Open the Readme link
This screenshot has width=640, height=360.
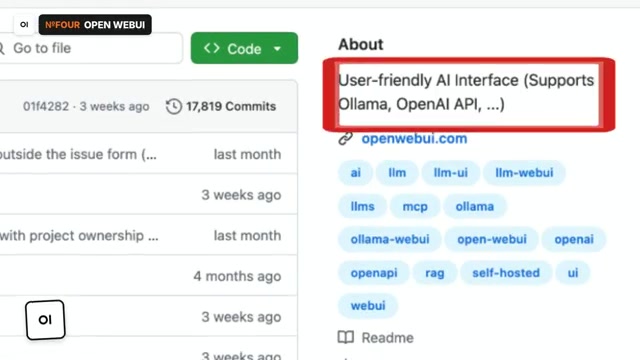point(387,338)
